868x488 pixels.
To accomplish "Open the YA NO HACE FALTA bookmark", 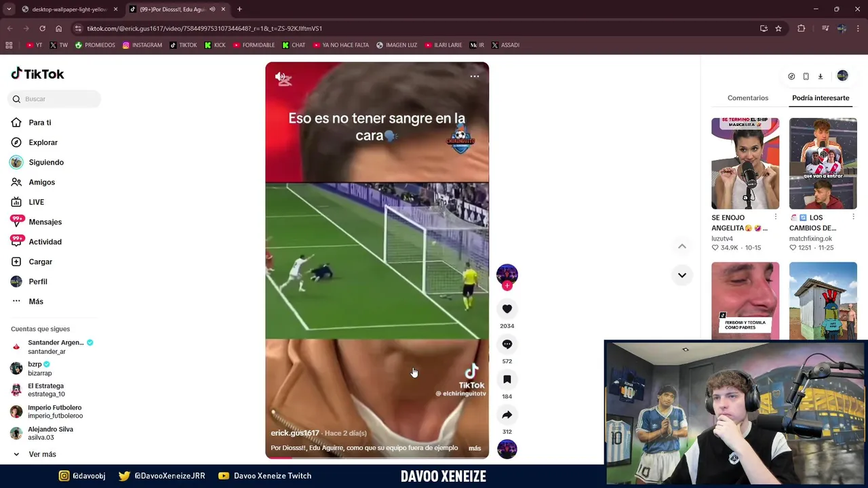I will tap(340, 45).
